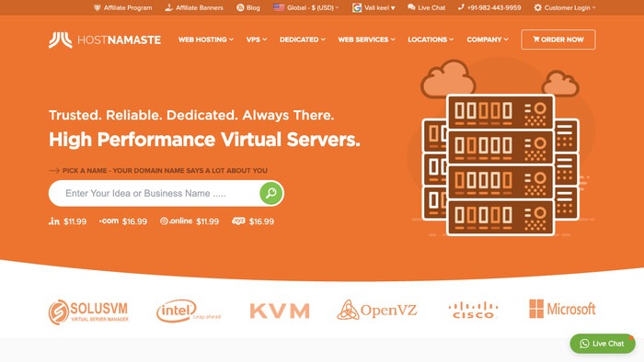Viewport: 644px width, 362px height.
Task: Expand the Customer Login dropdown
Action: tap(565, 7)
